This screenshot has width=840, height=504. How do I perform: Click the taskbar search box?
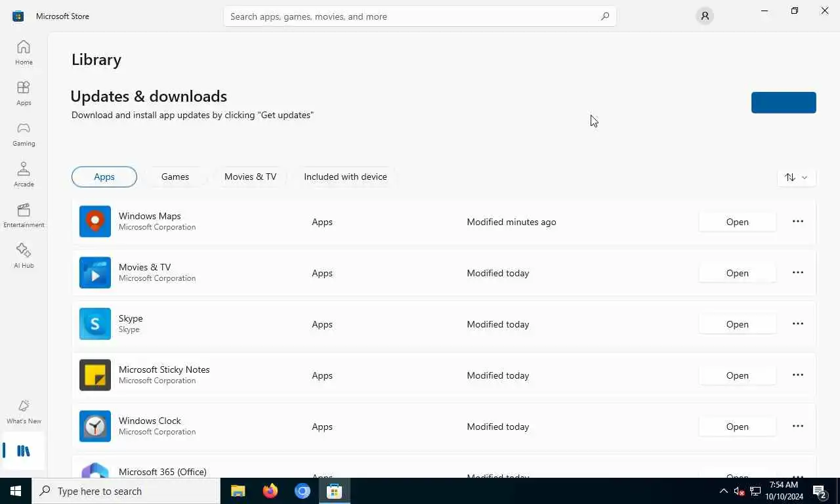coord(126,491)
